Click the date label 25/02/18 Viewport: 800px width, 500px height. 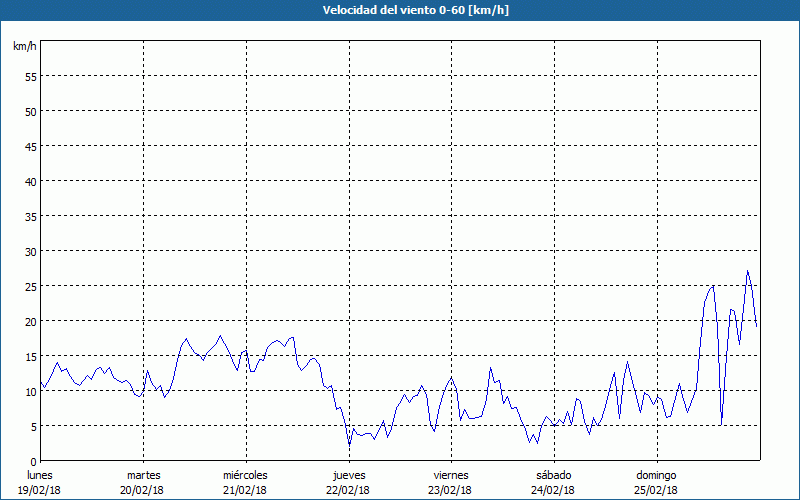point(656,490)
